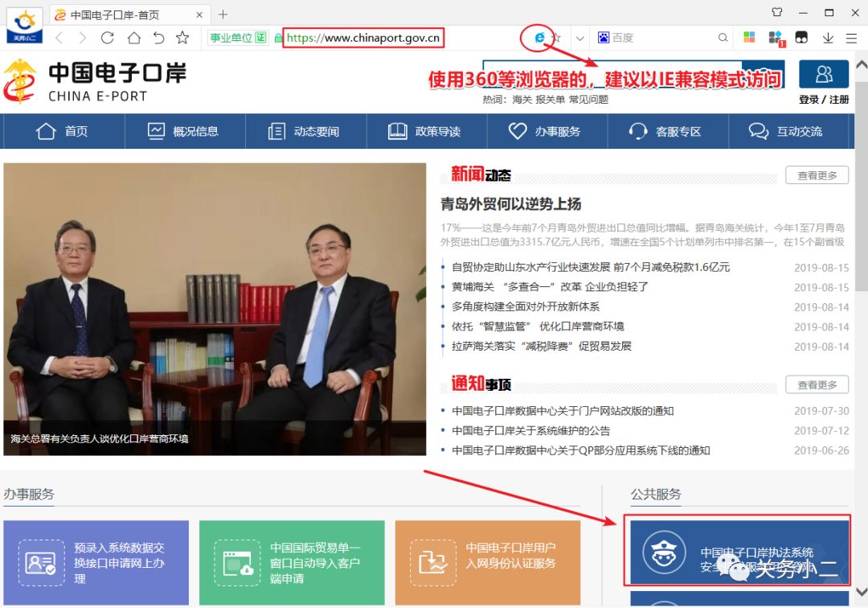
Task: Refresh the page with the reload icon
Action: tap(107, 37)
